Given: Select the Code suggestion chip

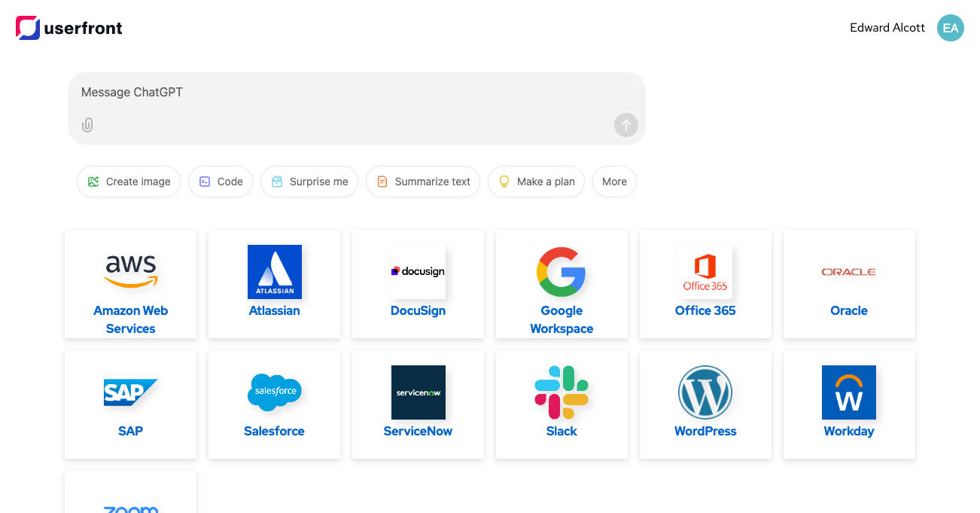Looking at the screenshot, I should pos(221,182).
